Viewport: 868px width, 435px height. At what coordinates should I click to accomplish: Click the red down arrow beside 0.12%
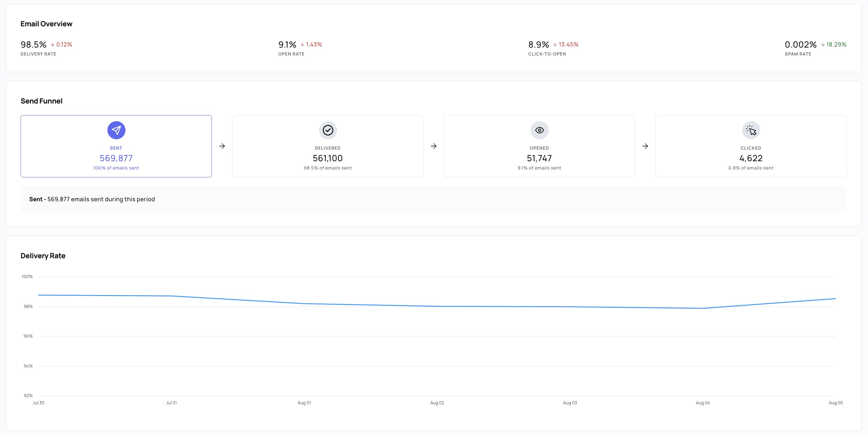[53, 45]
